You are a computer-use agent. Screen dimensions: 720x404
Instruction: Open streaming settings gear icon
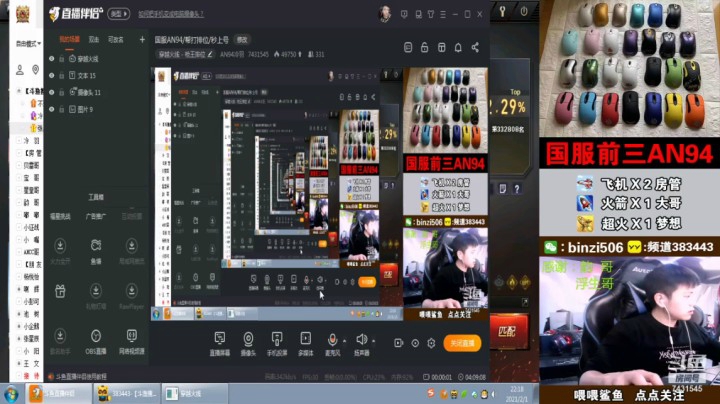coord(431,343)
